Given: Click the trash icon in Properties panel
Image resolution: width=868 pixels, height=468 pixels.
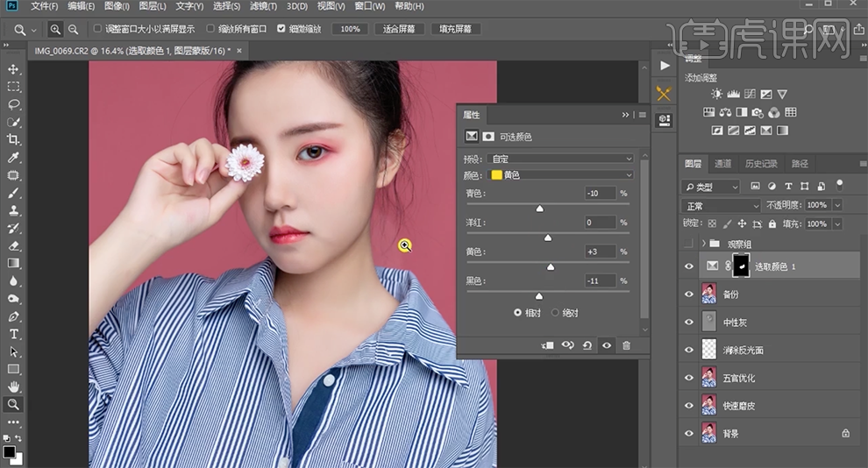Looking at the screenshot, I should click(626, 346).
